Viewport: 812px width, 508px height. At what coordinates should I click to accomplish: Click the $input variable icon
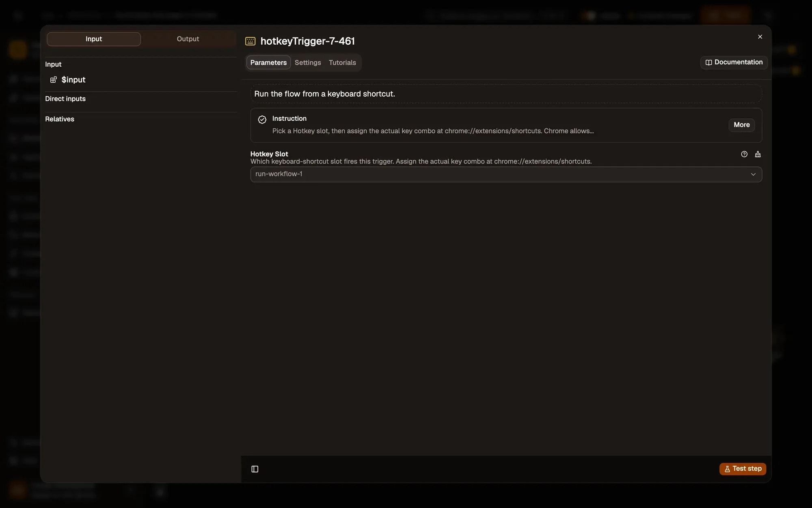[53, 80]
